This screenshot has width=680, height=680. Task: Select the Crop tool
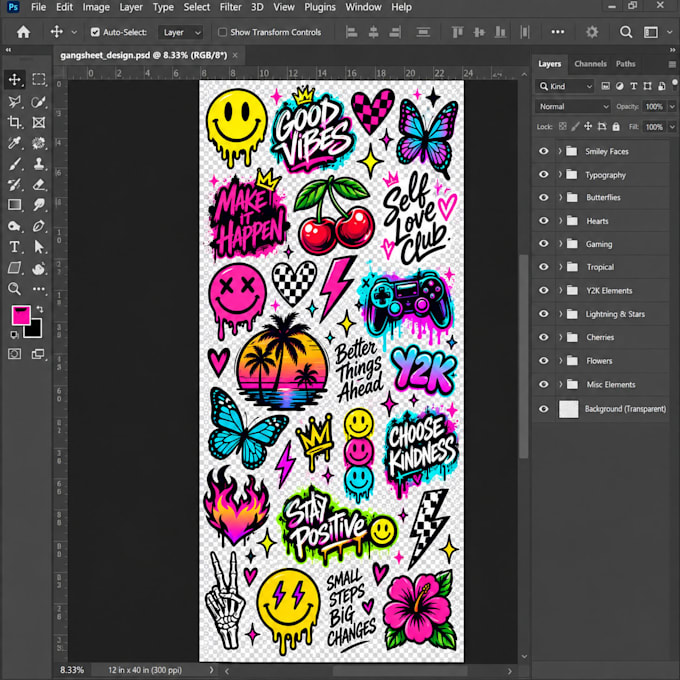(14, 122)
